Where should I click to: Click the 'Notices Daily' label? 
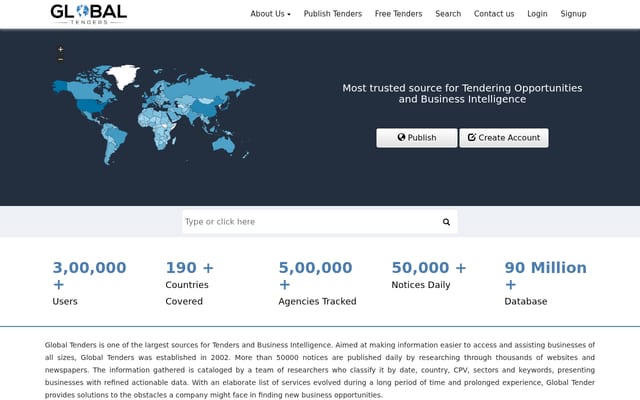(421, 285)
